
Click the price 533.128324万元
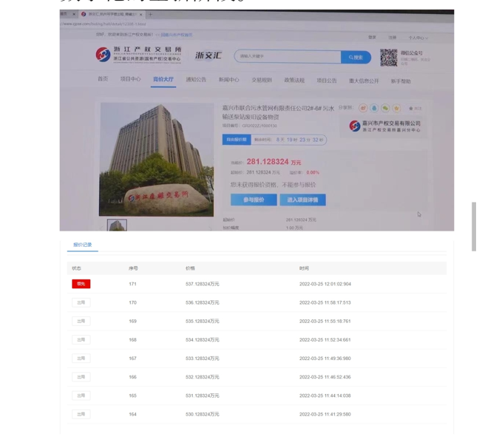point(203,359)
